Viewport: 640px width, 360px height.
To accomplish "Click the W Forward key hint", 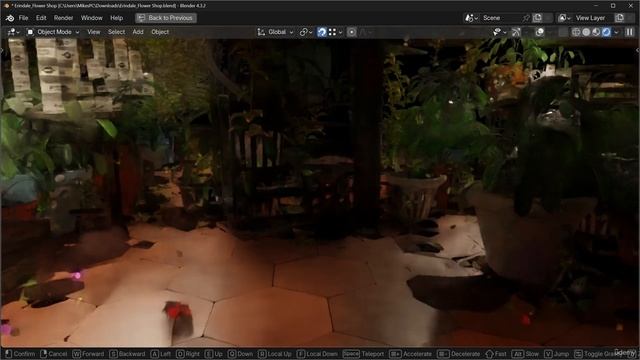I will (88, 354).
